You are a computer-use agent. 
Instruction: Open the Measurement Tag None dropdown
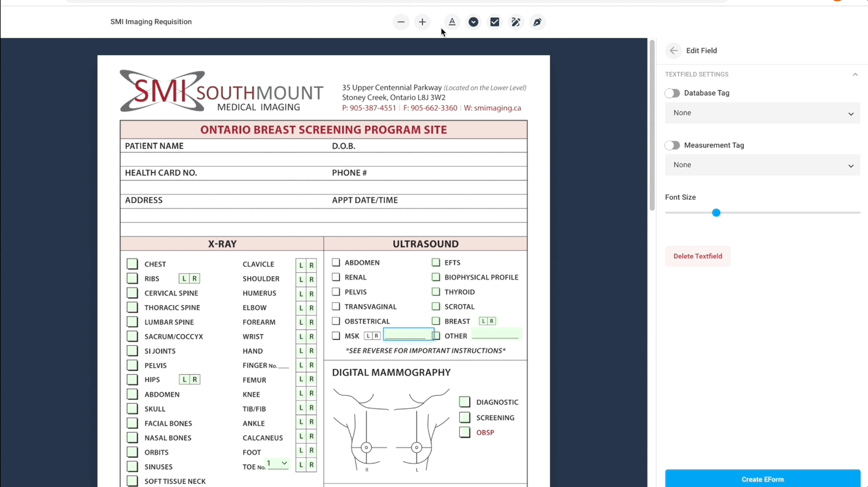pos(762,165)
